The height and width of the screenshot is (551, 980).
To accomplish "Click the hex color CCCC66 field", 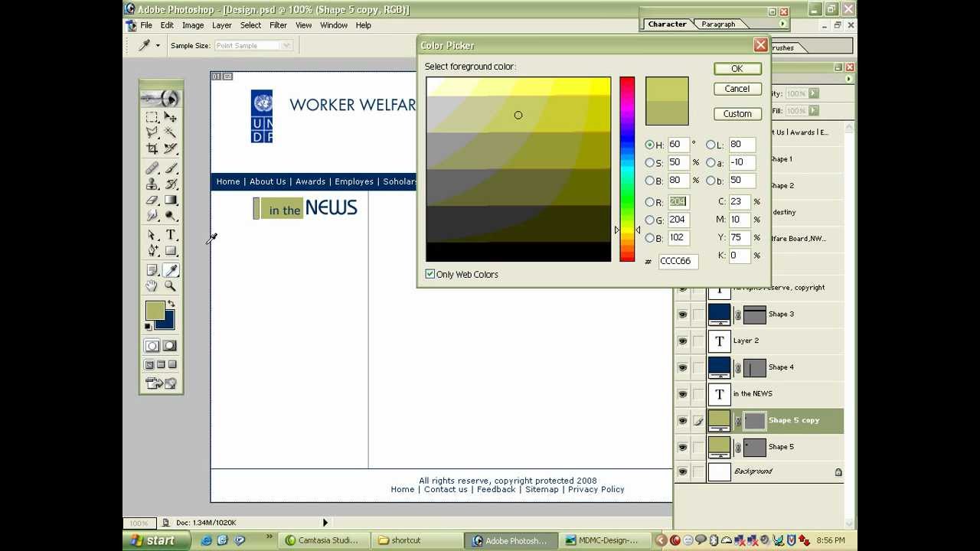I will (x=678, y=261).
